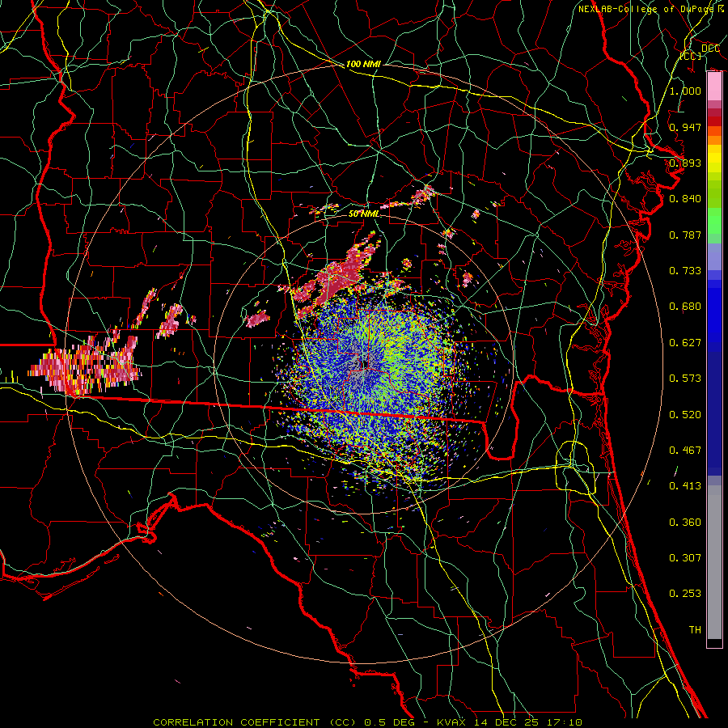Click CORRELATION COEFFICIENT (CC) in the footer caption
This screenshot has height=728, width=728.
tap(255, 722)
